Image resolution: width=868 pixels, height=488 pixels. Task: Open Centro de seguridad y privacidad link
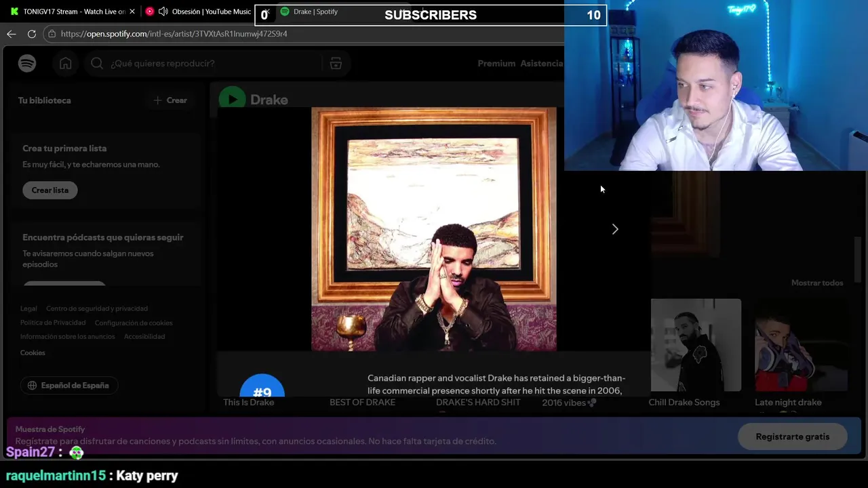tap(97, 308)
